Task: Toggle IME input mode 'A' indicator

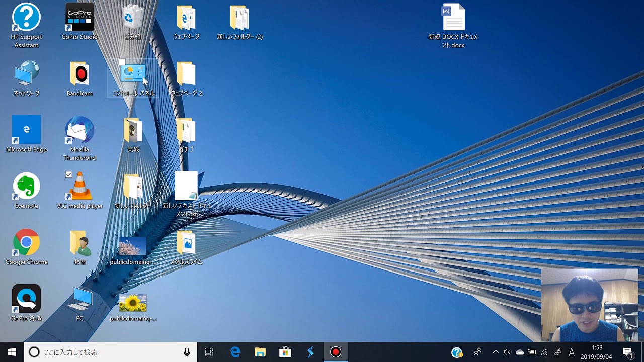Action: coord(572,352)
